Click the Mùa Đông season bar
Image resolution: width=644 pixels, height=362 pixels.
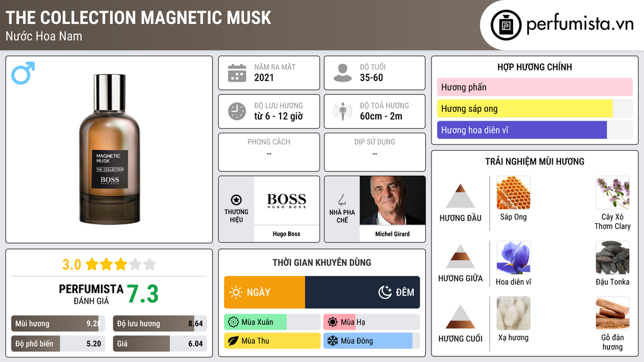point(371,341)
